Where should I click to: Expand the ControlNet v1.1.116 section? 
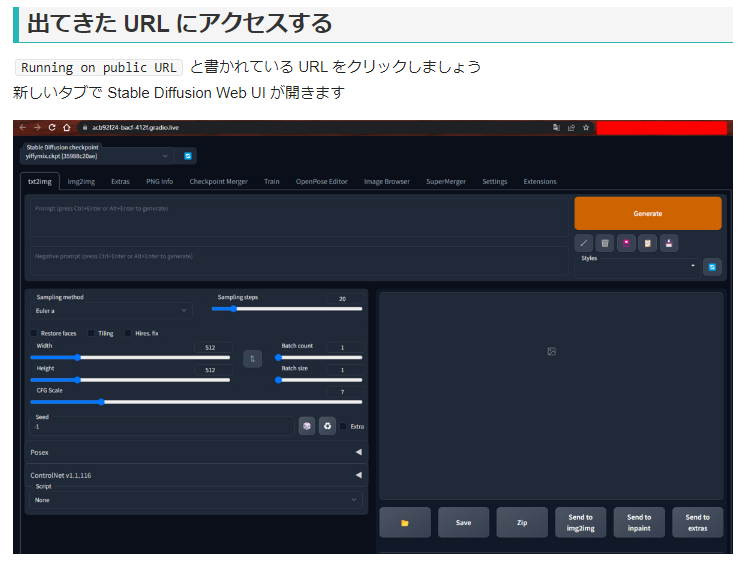(x=196, y=475)
